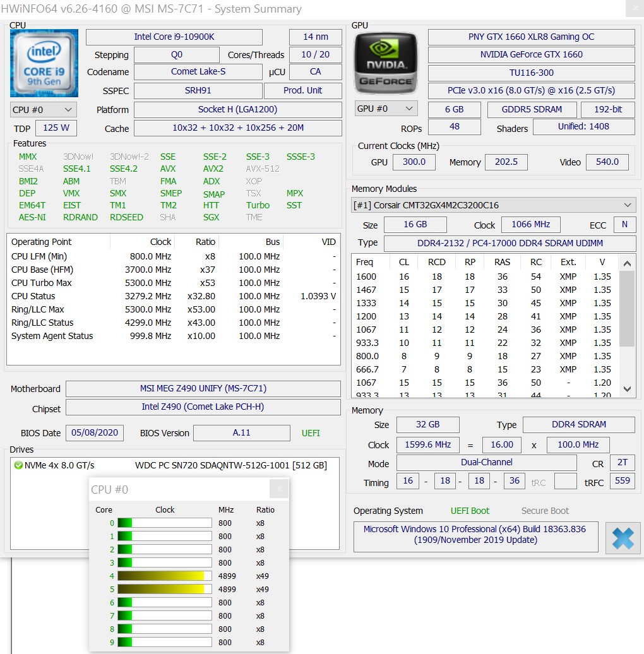The width and height of the screenshot is (644, 654).
Task: Click the AES-NI feature label
Action: (32, 217)
